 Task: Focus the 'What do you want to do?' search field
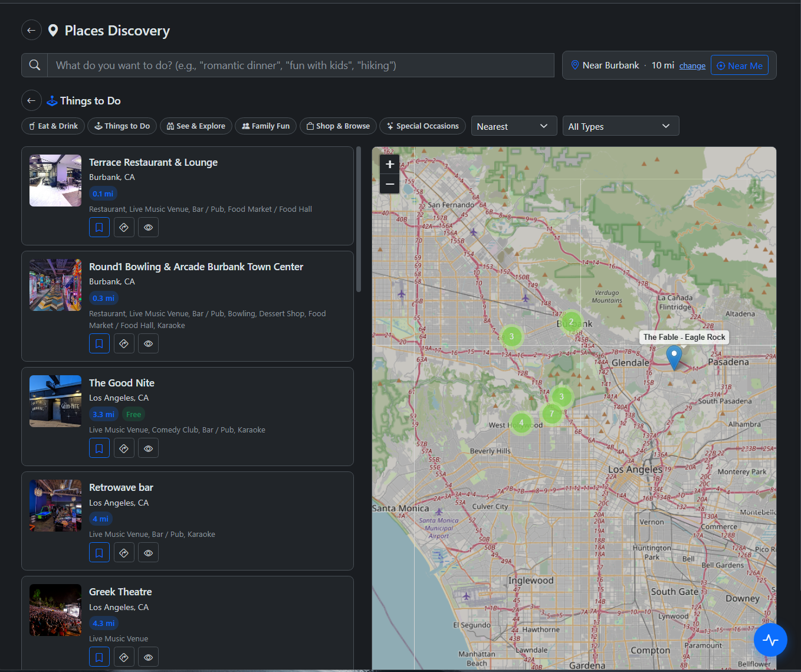pyautogui.click(x=301, y=65)
